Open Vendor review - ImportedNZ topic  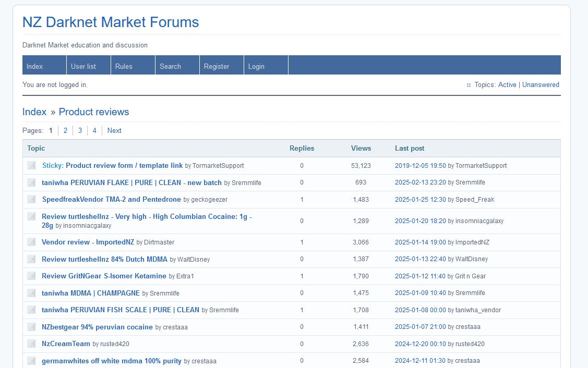(x=88, y=242)
